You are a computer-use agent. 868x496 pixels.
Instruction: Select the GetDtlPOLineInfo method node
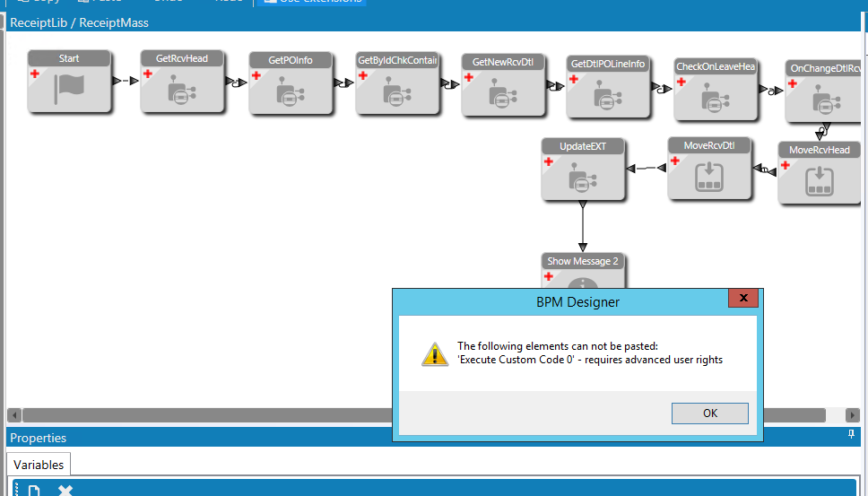[608, 86]
